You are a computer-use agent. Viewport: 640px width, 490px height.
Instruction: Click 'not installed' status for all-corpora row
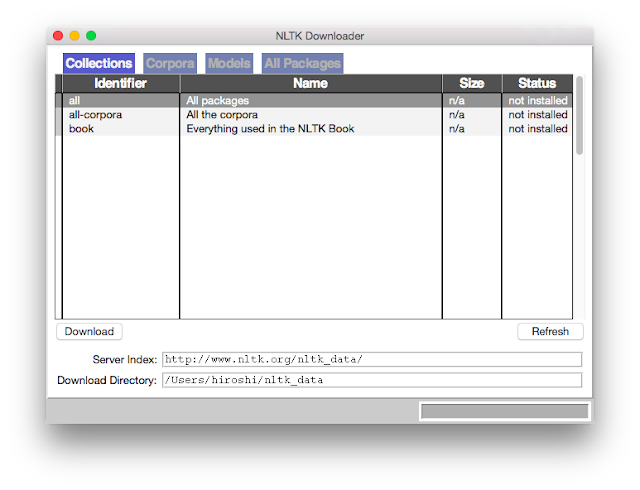[538, 115]
